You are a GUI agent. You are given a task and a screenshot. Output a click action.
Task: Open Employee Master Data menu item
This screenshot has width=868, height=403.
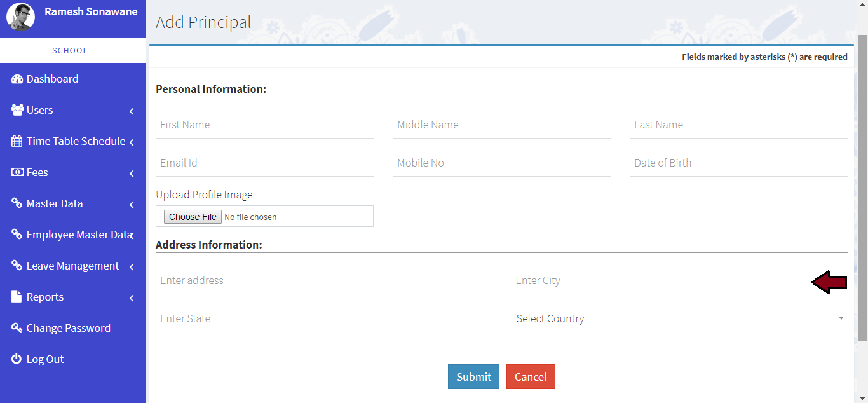(x=78, y=235)
